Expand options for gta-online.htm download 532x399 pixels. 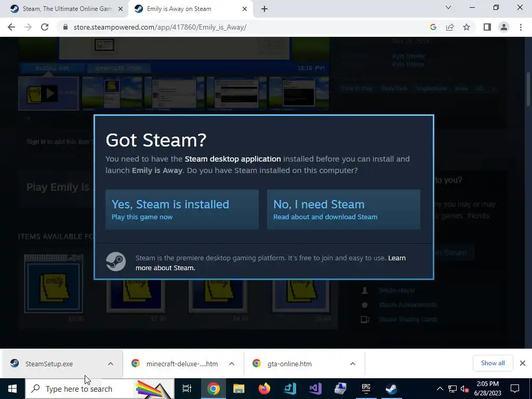click(x=353, y=364)
